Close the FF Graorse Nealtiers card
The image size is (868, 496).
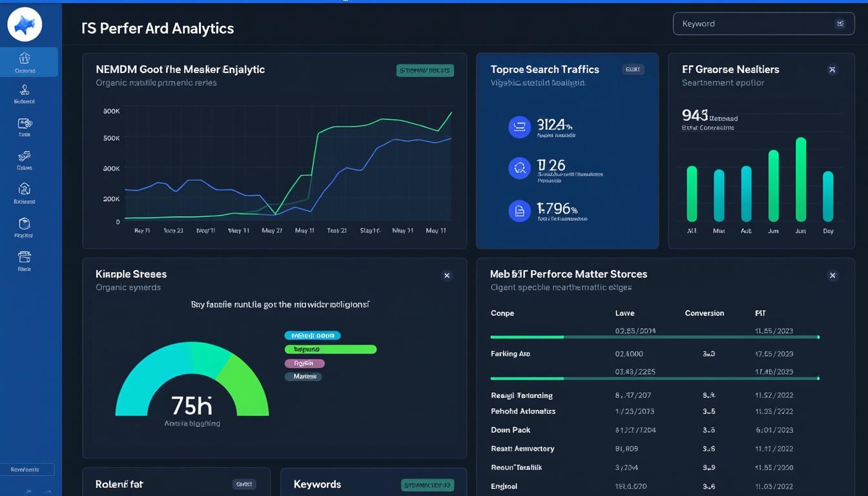click(x=832, y=69)
